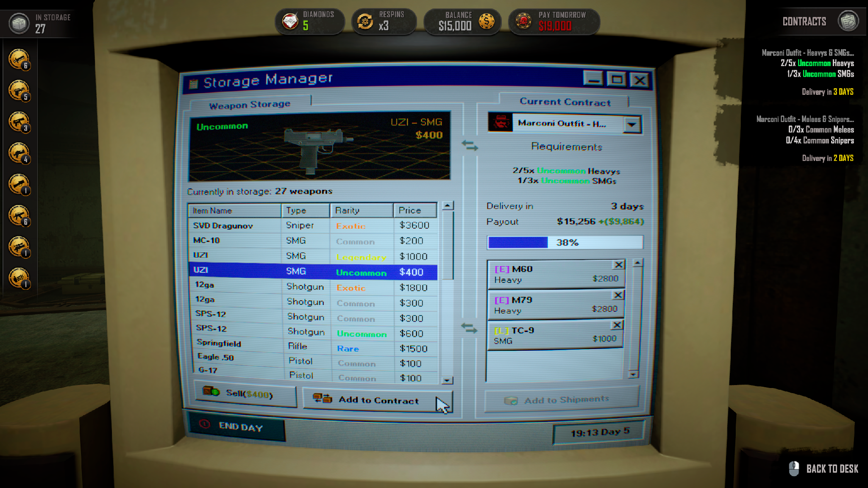This screenshot has height=488, width=868.
Task: Click the In Storage crate icon
Action: 19,23
